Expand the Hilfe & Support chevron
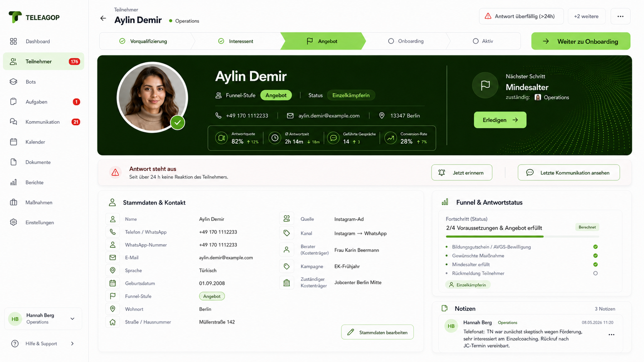This screenshot has height=362, width=644. pyautogui.click(x=72, y=344)
